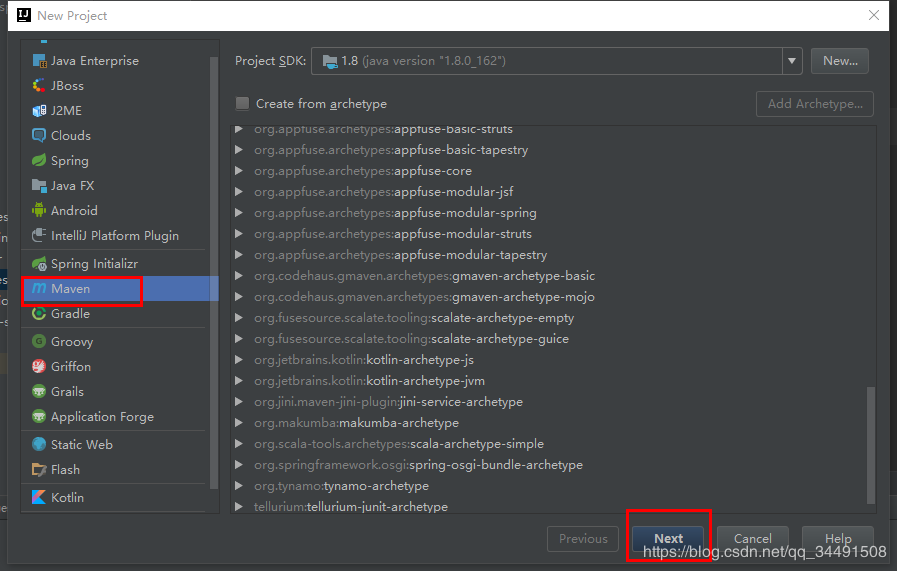
Task: Select appfuse-modular-tapestry archetype row
Action: click(x=553, y=255)
